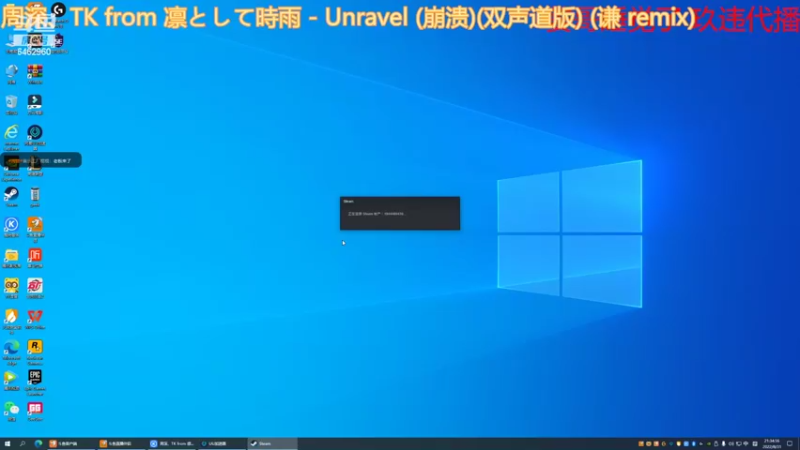Switch to the Kugou music taskbar window
Viewport: 800px width, 450px height.
(172, 444)
